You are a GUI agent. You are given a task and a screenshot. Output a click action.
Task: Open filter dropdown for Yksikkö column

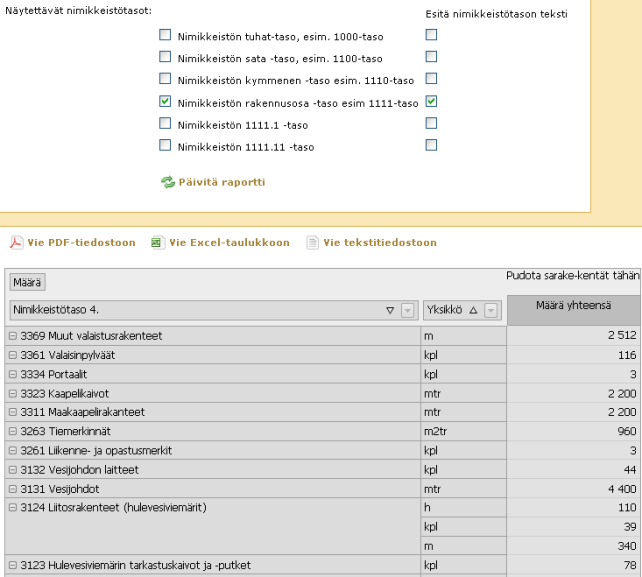point(491,311)
